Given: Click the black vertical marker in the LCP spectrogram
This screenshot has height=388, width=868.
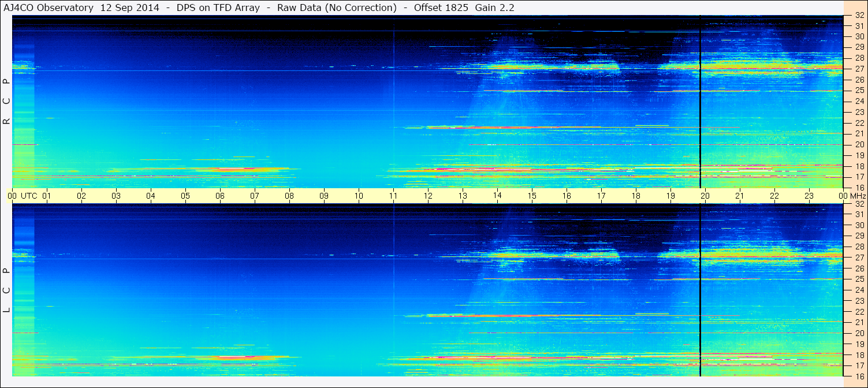Looking at the screenshot, I should click(x=700, y=290).
